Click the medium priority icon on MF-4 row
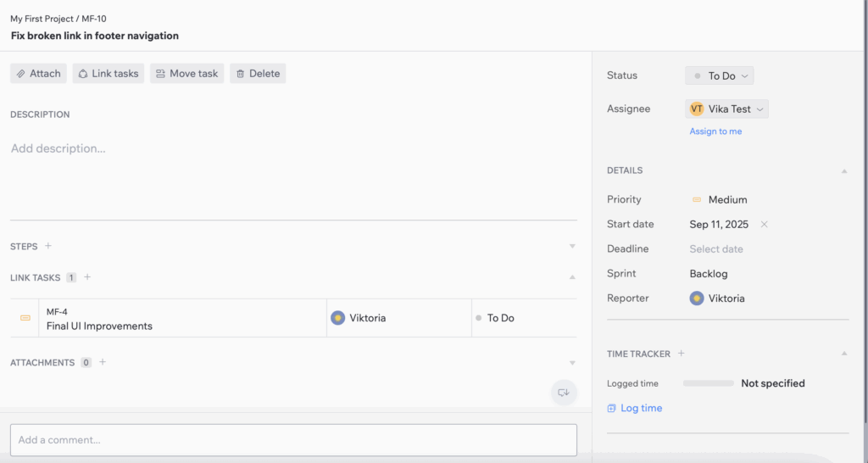This screenshot has height=463, width=868. point(25,318)
